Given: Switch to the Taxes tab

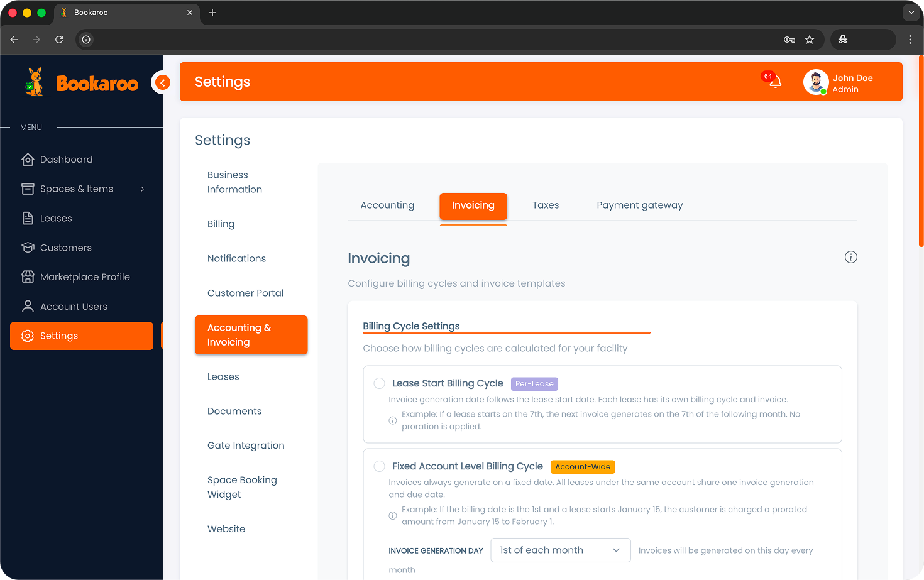Looking at the screenshot, I should (545, 205).
